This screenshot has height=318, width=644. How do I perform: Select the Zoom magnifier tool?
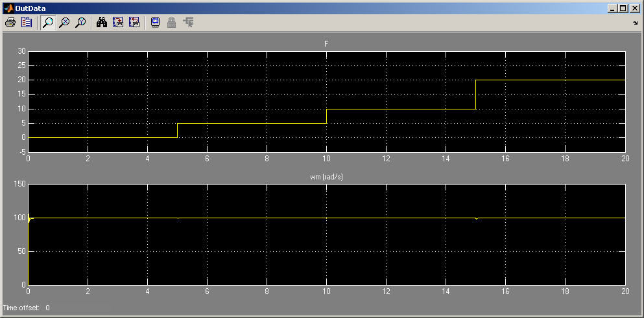tap(47, 23)
